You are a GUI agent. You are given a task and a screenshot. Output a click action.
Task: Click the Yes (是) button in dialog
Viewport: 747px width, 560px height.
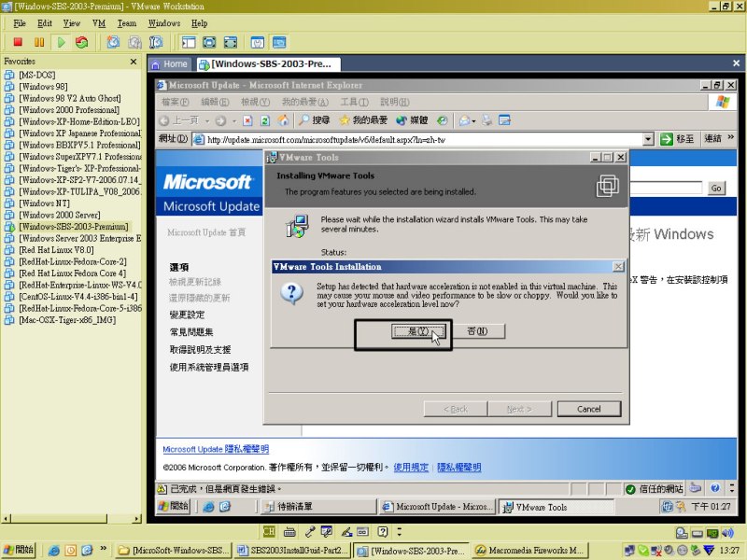coord(418,331)
